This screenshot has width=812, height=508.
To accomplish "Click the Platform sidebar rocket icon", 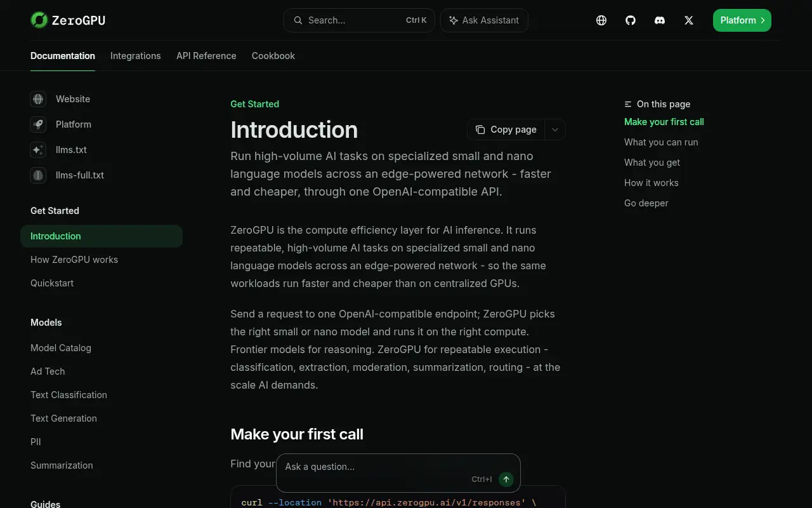I will point(38,124).
